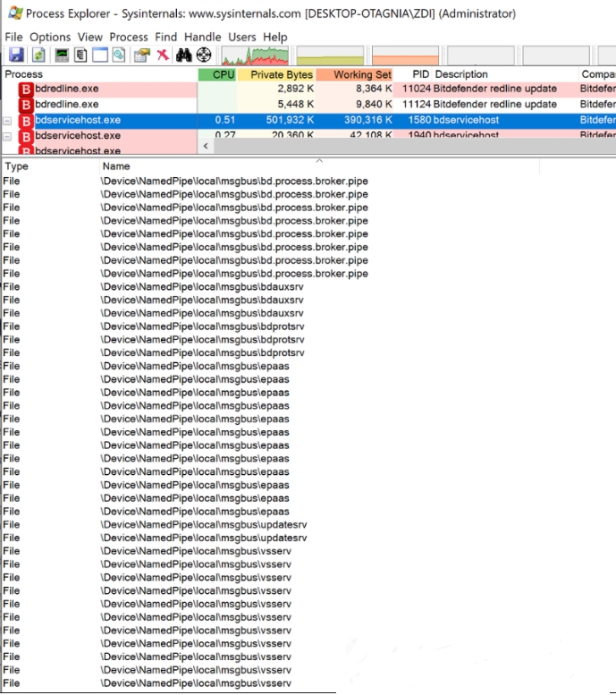Viewport: 616px width, 695px height.
Task: Sort handles by the Type column header
Action: click(51, 166)
